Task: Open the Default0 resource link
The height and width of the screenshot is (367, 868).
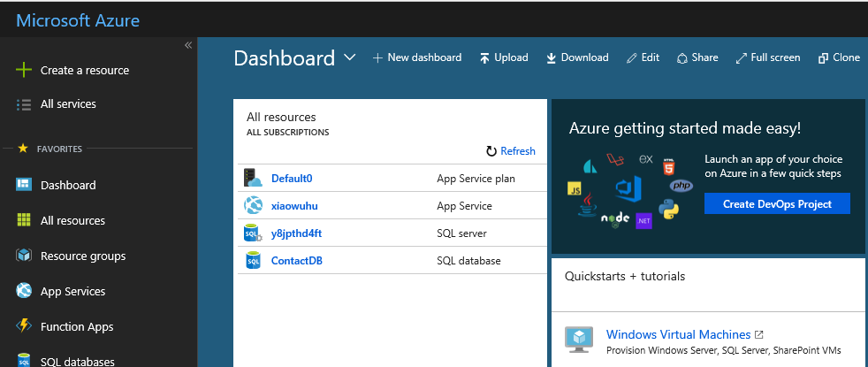Action: tap(292, 179)
